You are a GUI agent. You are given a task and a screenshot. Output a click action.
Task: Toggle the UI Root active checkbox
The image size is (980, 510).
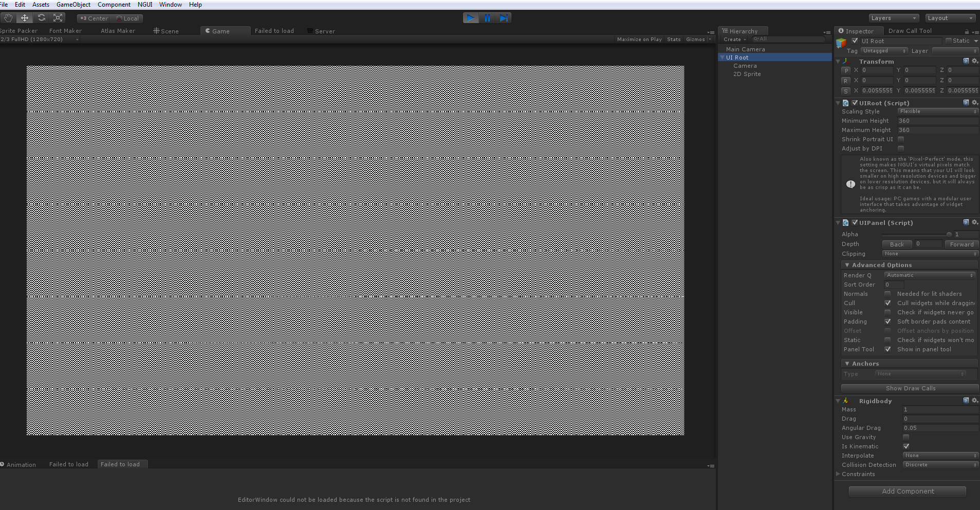855,41
